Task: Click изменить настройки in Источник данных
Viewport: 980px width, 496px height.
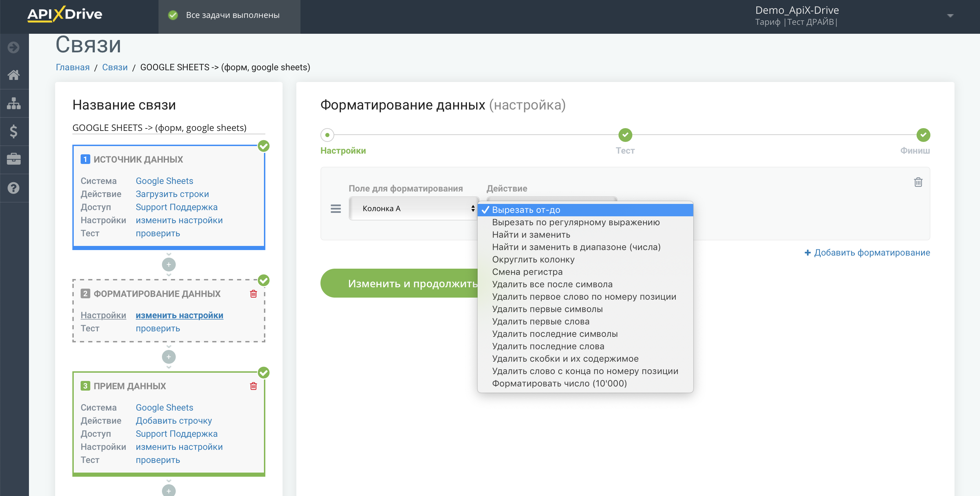Action: point(179,220)
